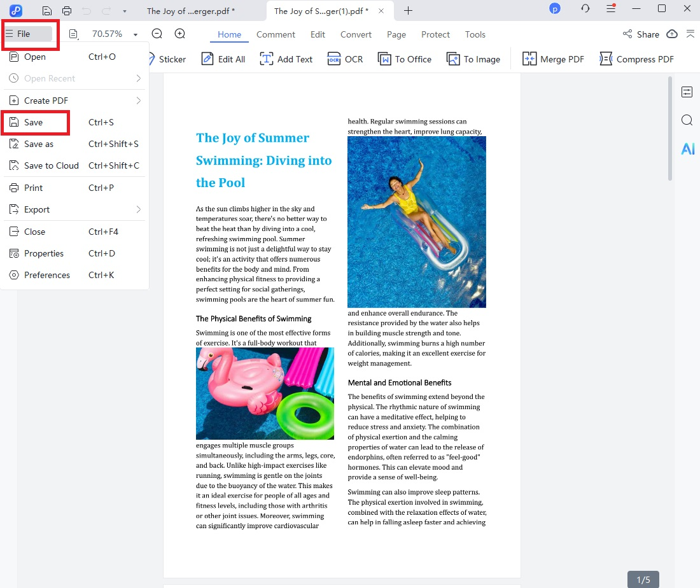Click the Share button
The height and width of the screenshot is (588, 700).
coord(641,34)
